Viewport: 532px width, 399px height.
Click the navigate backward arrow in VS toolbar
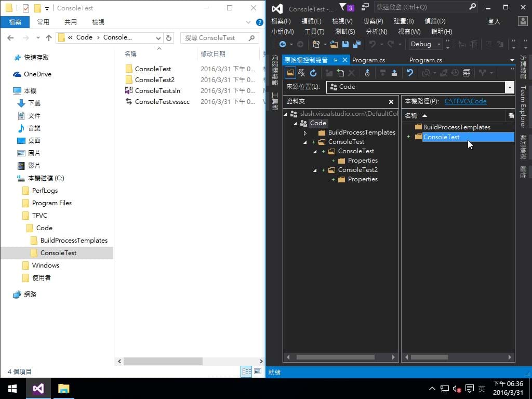click(282, 44)
